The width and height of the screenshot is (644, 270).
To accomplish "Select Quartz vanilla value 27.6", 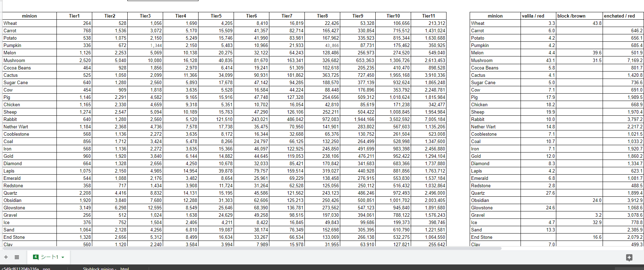I will (538, 193).
